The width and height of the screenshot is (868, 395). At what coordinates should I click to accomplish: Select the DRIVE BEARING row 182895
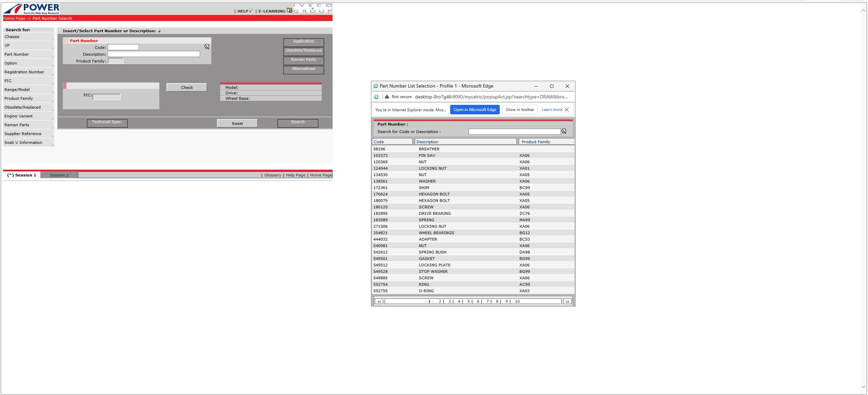click(434, 213)
